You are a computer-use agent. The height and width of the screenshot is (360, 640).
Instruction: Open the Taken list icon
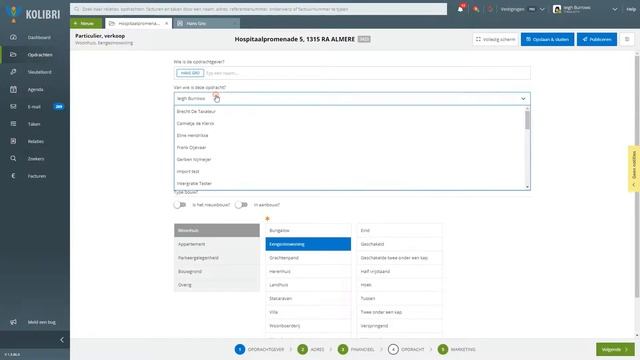13,124
